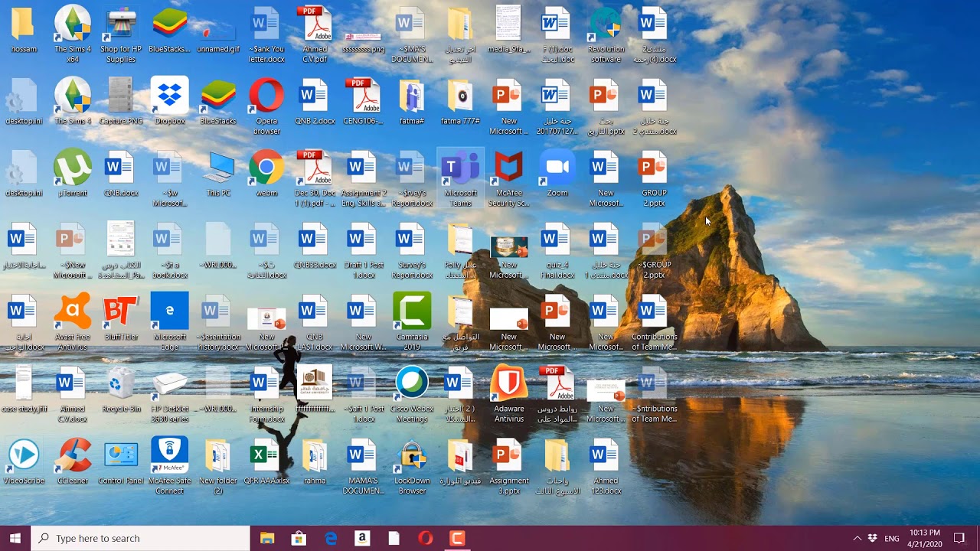Launch Microsoft Store from the taskbar
Viewport: 980px width, 551px height.
[x=299, y=538]
